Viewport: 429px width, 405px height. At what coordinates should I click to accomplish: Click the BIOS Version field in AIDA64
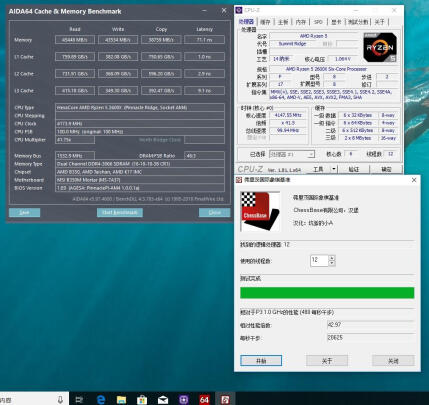[x=140, y=188]
